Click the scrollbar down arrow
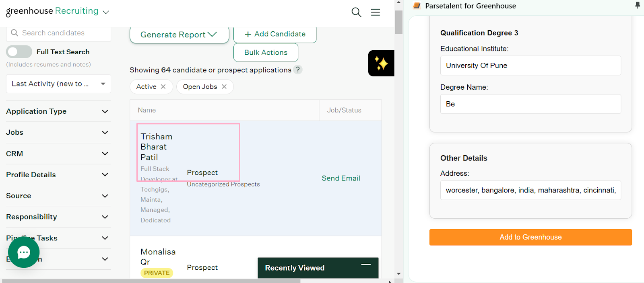The image size is (644, 283). pos(398,274)
